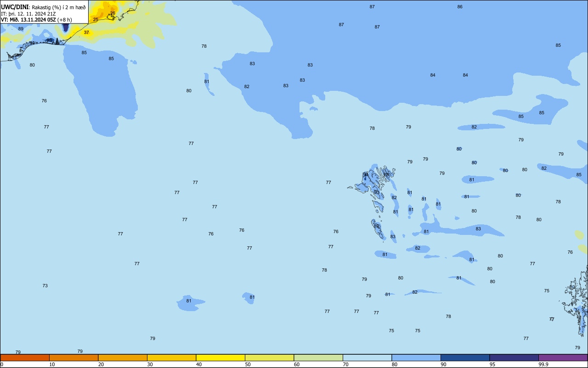The width and height of the screenshot is (588, 368).
Task: Click the purple legend segment above 99.9
Action: [563, 357]
